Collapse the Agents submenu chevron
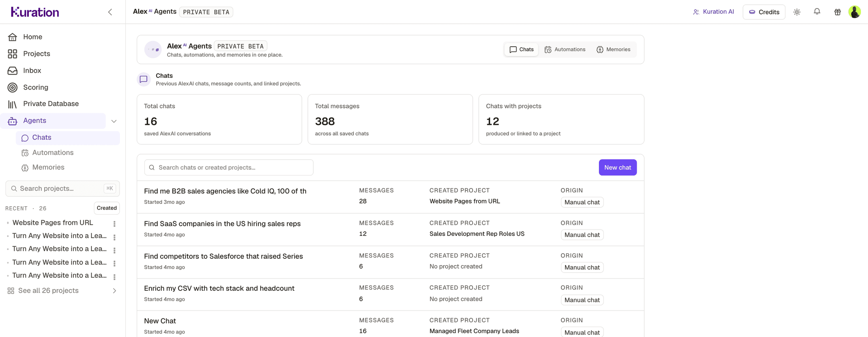 click(x=114, y=121)
